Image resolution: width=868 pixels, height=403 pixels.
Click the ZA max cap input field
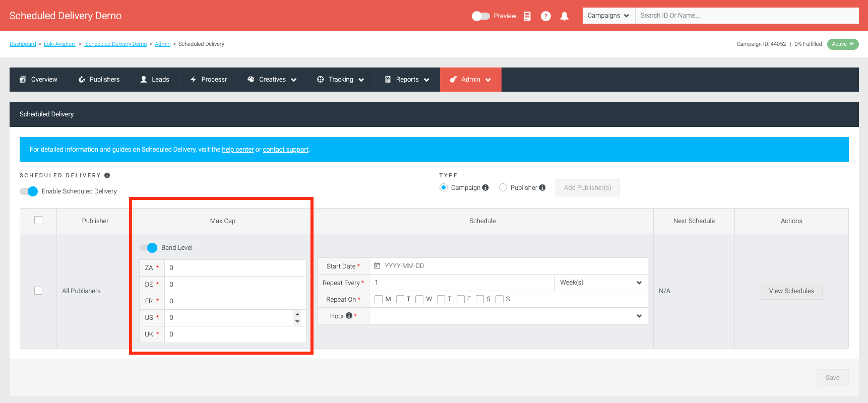coord(235,268)
